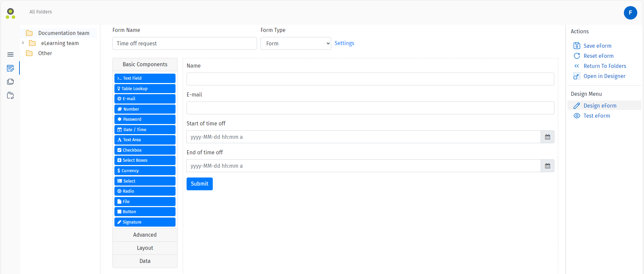Click the Name text input

370,79
